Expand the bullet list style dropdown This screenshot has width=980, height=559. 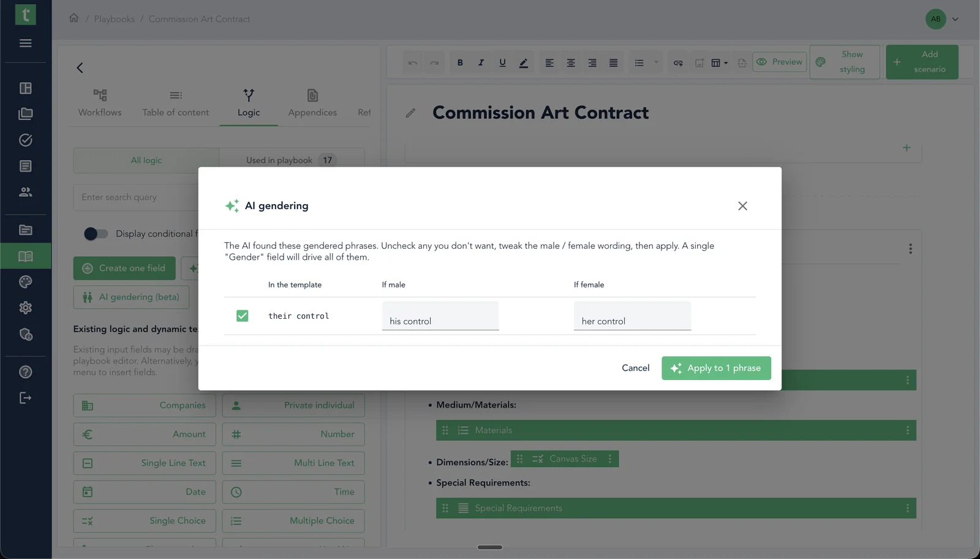[x=656, y=63]
